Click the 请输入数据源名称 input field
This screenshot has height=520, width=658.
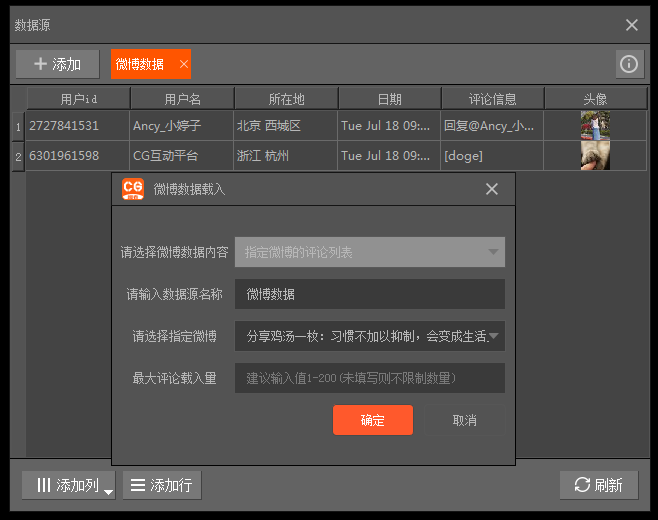(370, 294)
